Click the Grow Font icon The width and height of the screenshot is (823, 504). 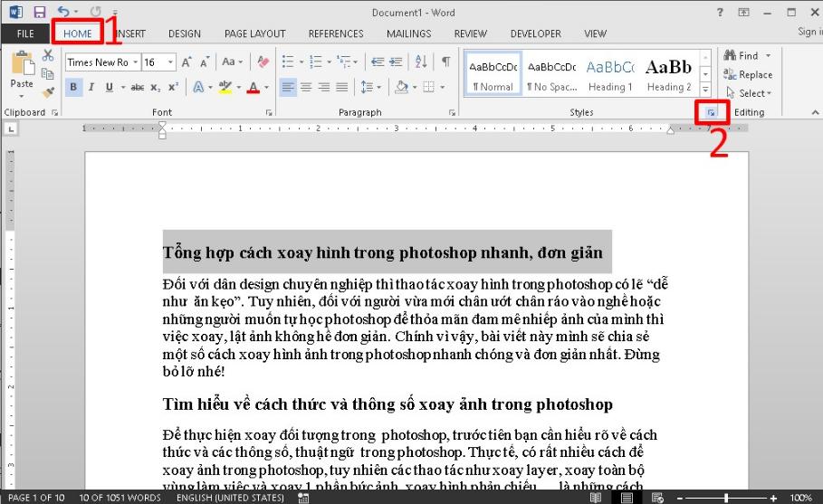[187, 62]
